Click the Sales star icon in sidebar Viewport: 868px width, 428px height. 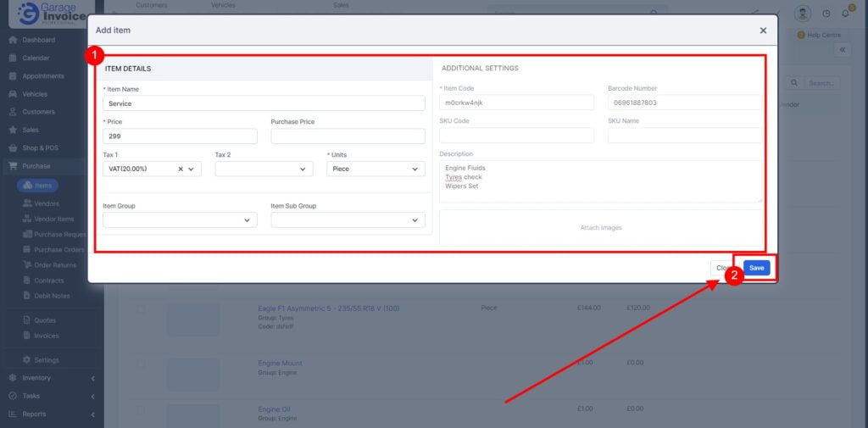[x=13, y=131]
